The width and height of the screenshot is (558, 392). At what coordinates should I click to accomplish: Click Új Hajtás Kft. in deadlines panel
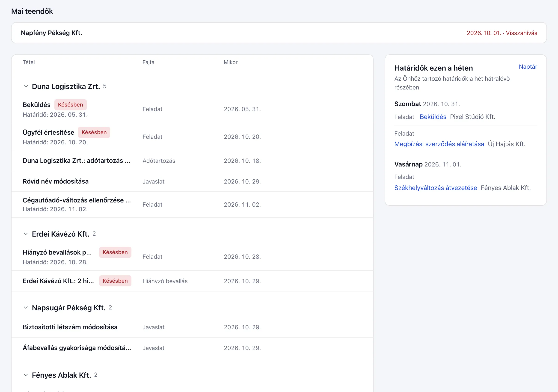click(507, 144)
